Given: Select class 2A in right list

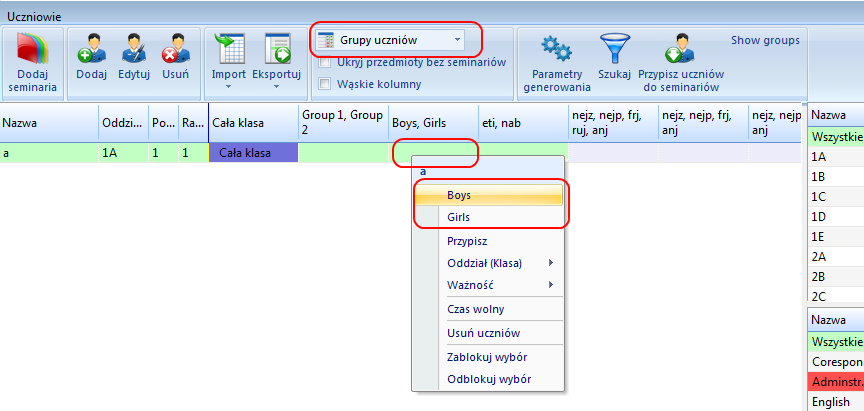Looking at the screenshot, I should coord(836,256).
